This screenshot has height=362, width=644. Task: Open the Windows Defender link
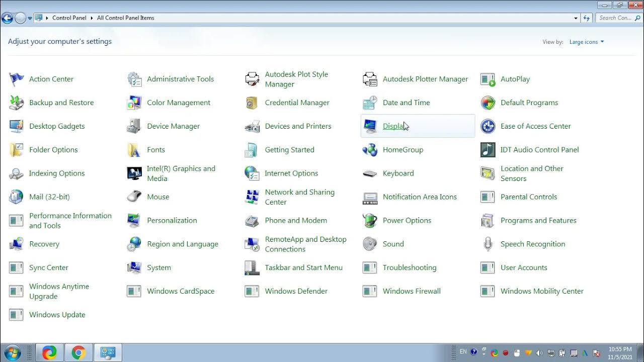[296, 292]
